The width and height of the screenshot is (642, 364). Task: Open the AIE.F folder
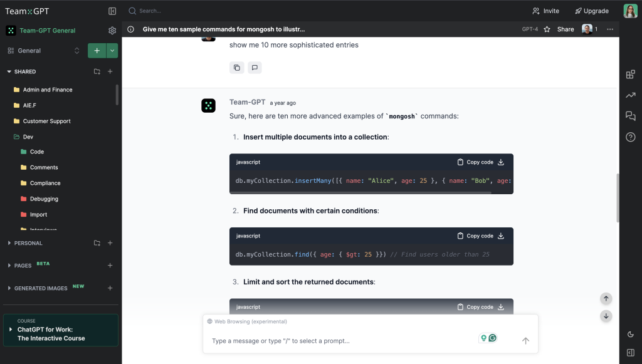pyautogui.click(x=24, y=105)
